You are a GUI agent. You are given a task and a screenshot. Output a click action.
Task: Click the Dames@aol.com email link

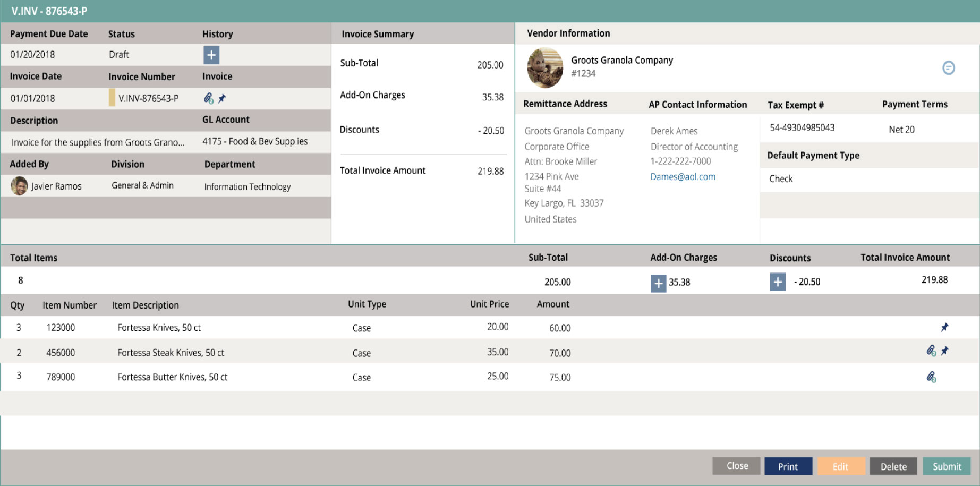(x=683, y=177)
